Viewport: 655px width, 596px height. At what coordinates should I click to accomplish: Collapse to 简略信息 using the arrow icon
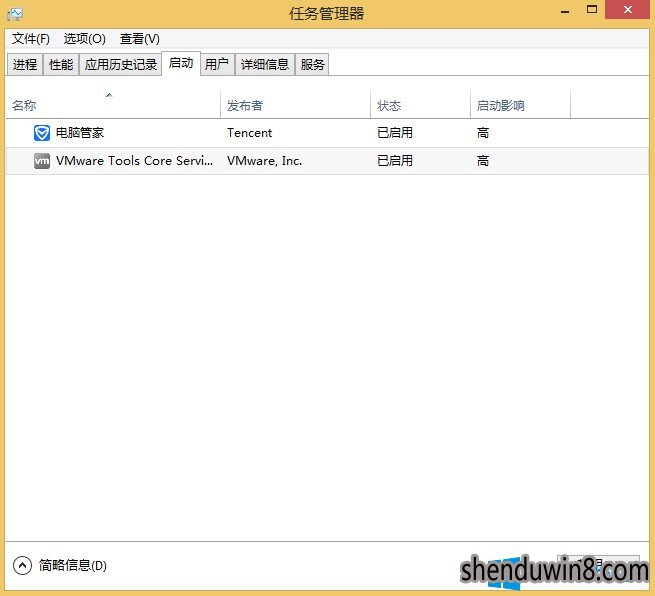pyautogui.click(x=22, y=566)
